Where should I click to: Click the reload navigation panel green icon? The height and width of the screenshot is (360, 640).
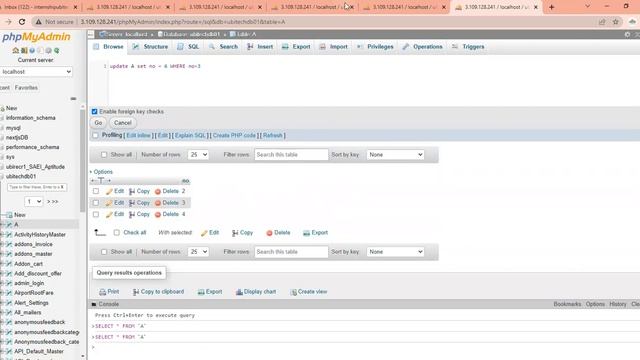57,51
